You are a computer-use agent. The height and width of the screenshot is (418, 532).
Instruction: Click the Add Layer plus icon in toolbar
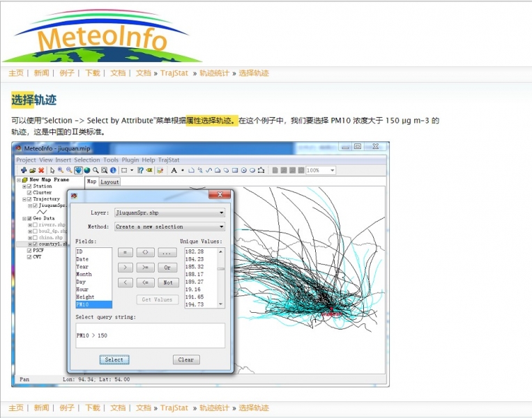(24, 170)
